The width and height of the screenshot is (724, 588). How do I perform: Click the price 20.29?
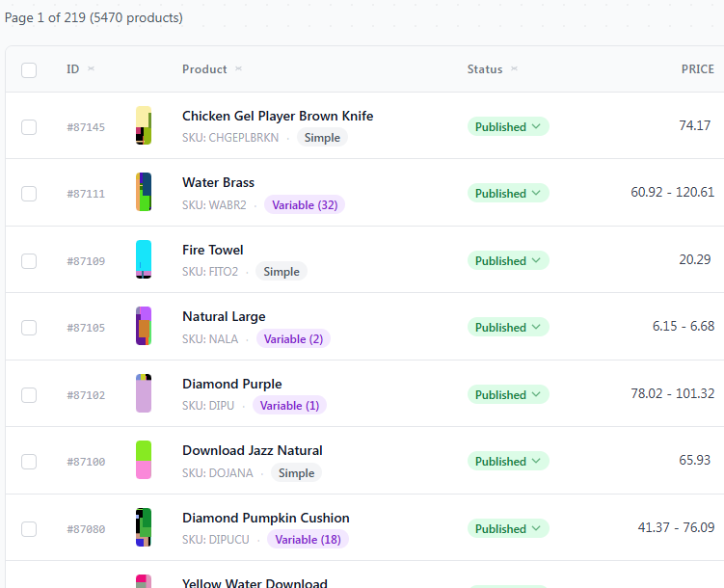694,259
